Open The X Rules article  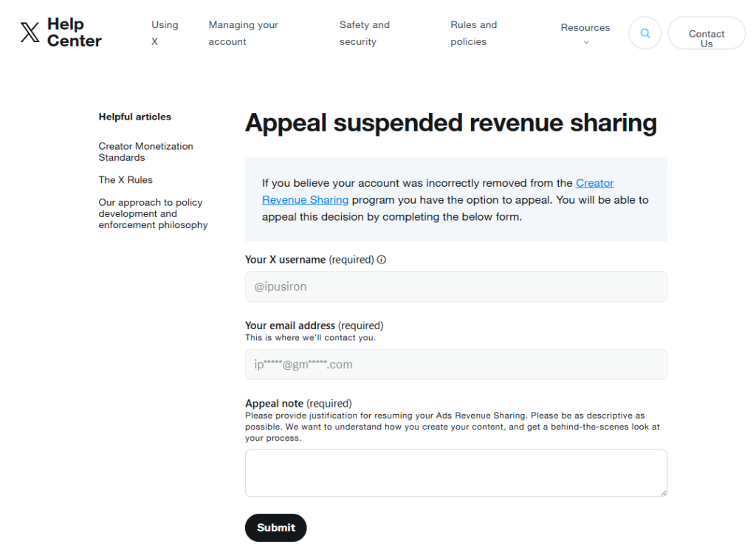(x=126, y=180)
